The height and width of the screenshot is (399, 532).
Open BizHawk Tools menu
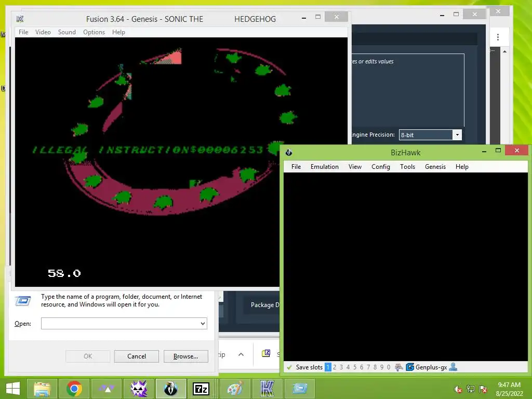[x=407, y=167]
